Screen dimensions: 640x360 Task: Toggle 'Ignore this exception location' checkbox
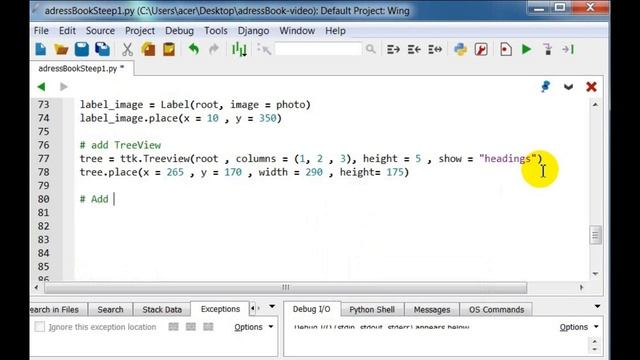(40, 327)
